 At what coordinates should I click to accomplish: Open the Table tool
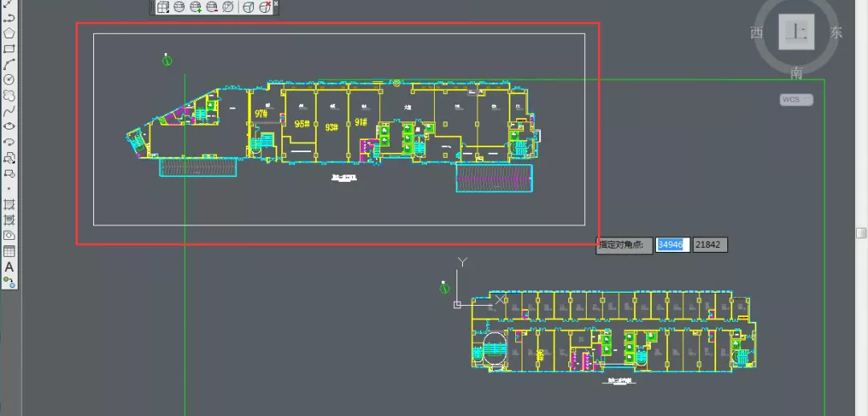pos(9,251)
